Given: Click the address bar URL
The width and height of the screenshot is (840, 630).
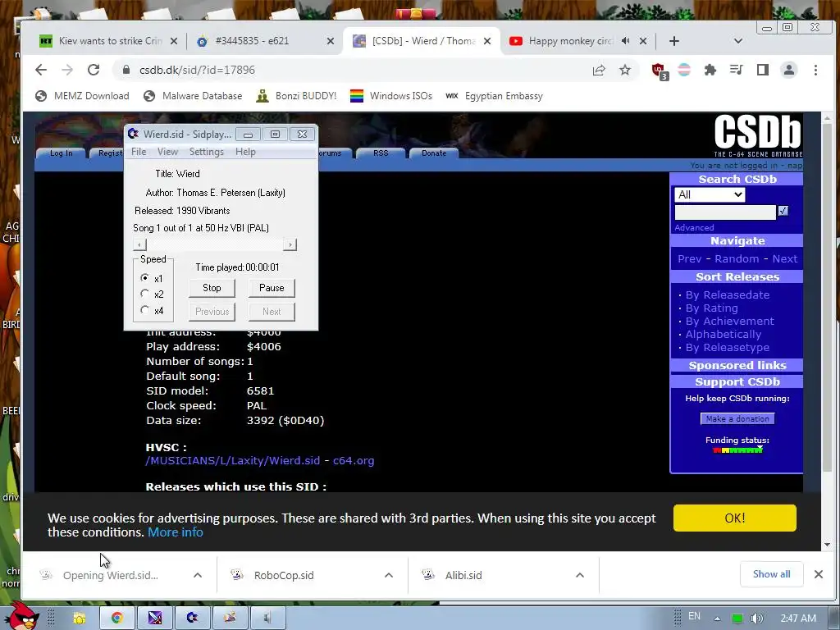Looking at the screenshot, I should point(197,70).
